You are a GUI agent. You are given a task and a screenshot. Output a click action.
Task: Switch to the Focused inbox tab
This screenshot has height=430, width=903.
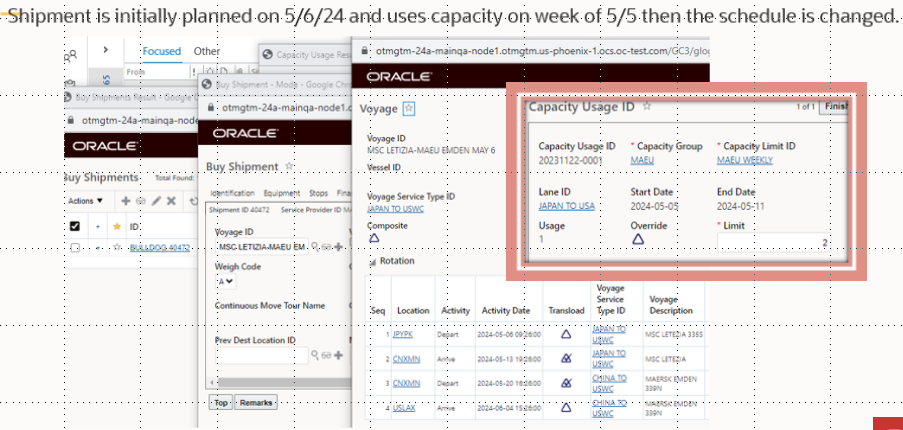[162, 51]
